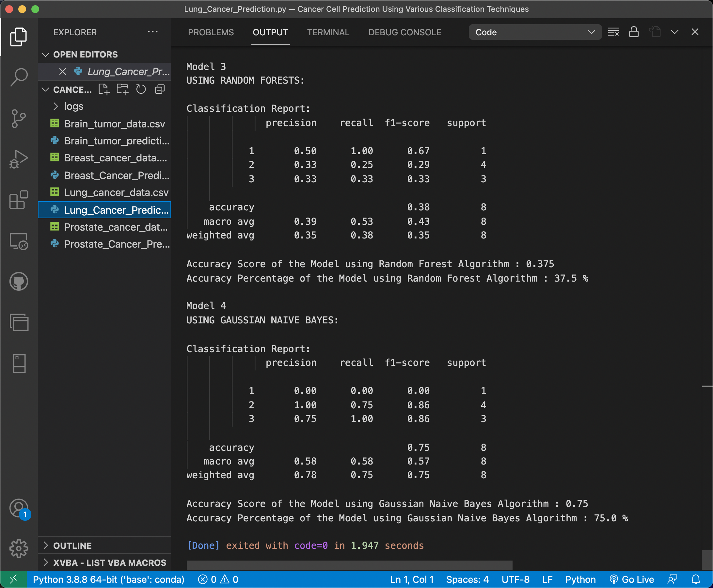
Task: Open the GitHub view in activity bar
Action: click(x=19, y=281)
